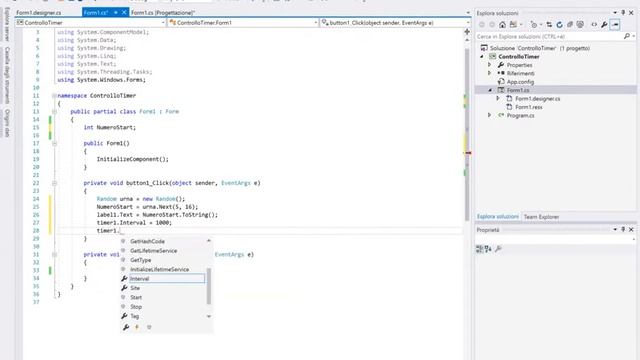The image size is (640, 360).
Task: Filter IntelliSense list by properties wrench
Action: pyautogui.click(x=126, y=327)
